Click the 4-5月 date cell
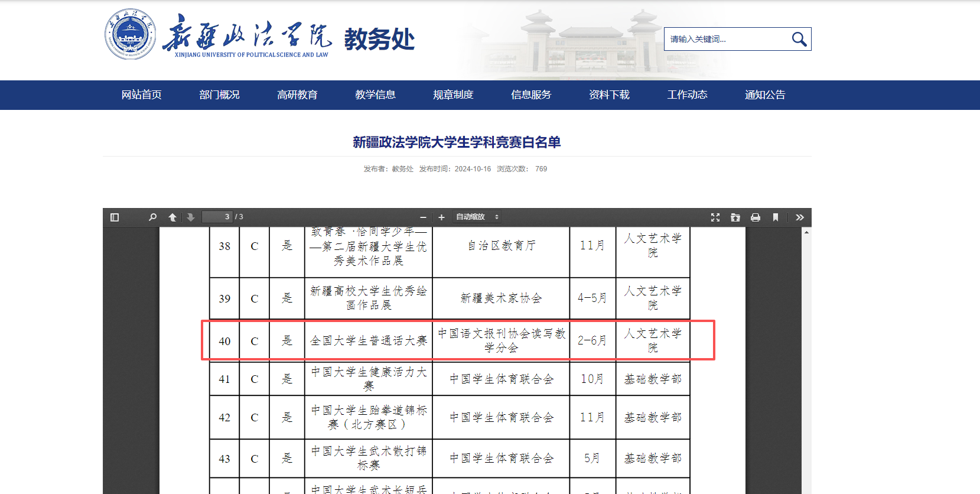 click(x=592, y=298)
